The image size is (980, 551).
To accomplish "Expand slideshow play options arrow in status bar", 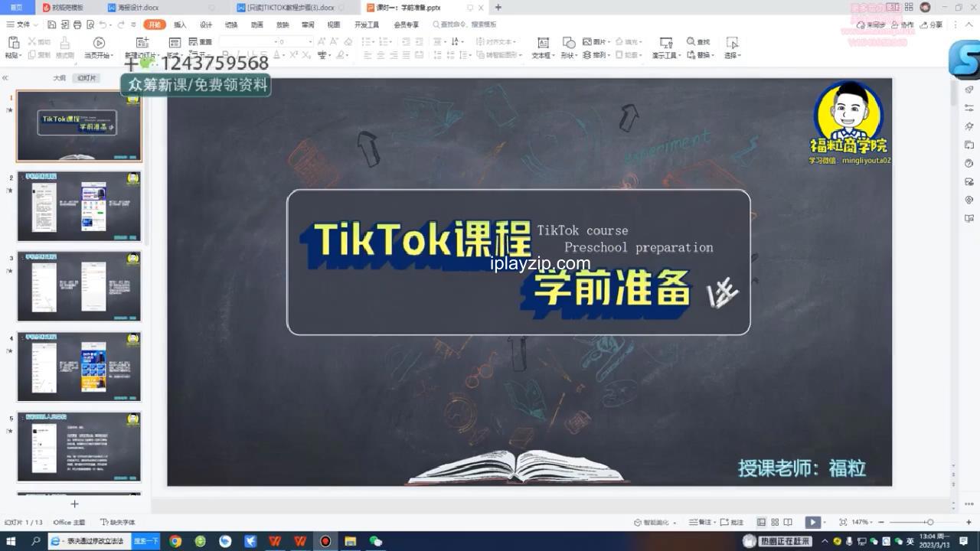I will (x=825, y=522).
